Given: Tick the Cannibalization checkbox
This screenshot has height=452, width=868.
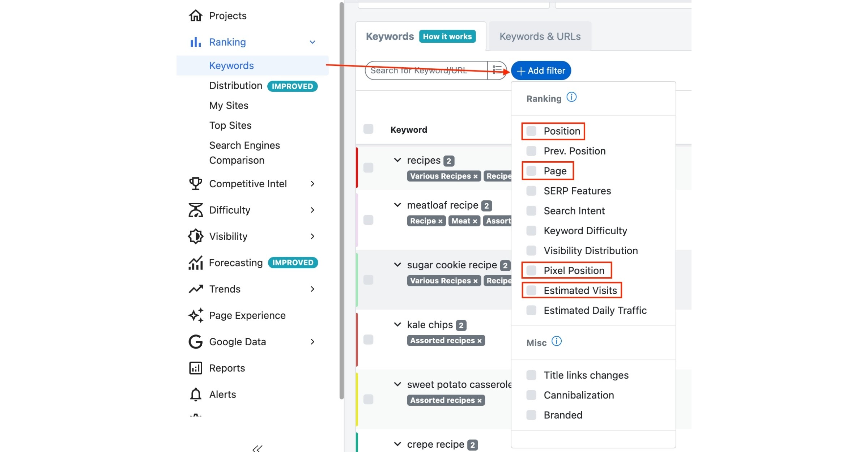Looking at the screenshot, I should [531, 395].
